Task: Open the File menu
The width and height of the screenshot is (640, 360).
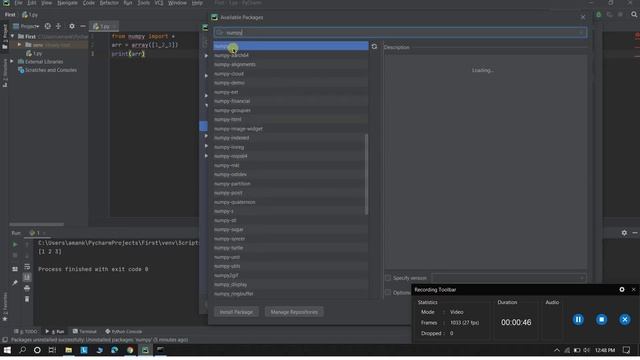Action: tap(18, 3)
